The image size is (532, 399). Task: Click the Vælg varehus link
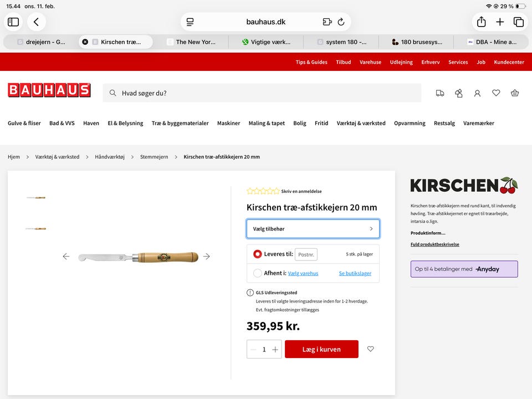(303, 273)
